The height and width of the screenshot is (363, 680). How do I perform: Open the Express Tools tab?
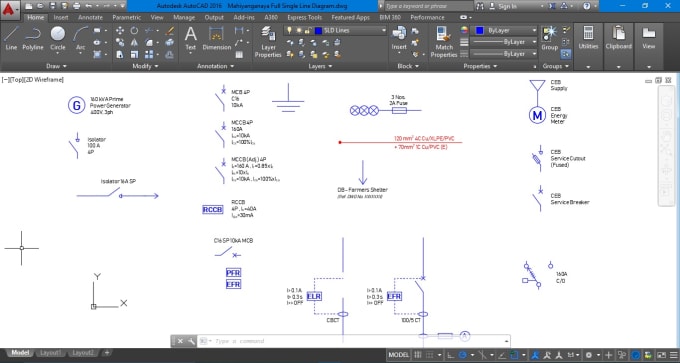click(304, 17)
